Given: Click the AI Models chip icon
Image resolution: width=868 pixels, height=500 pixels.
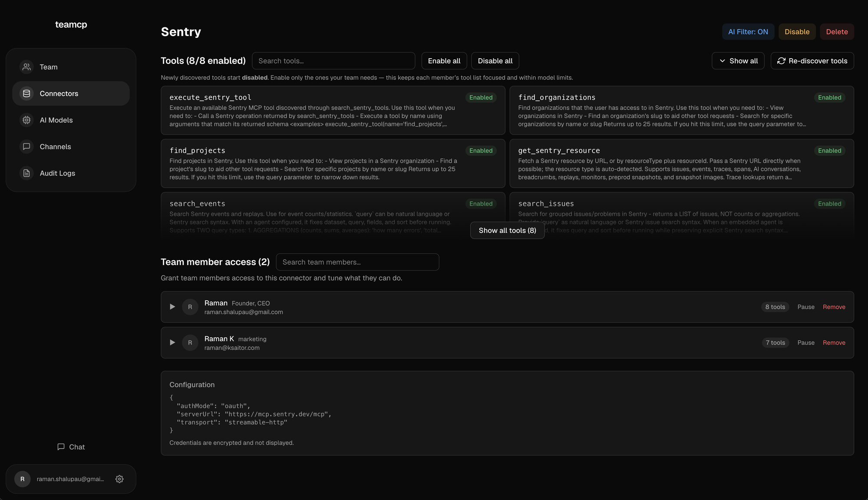Looking at the screenshot, I should point(26,120).
